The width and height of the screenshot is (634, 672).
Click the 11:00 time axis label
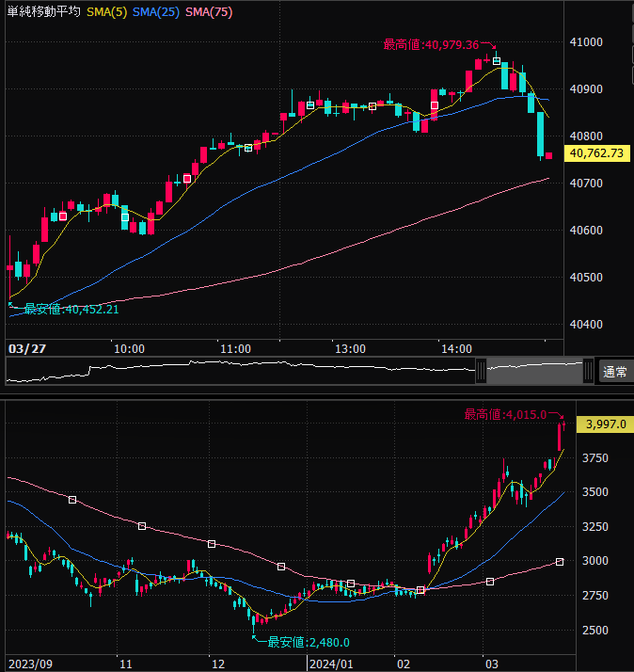(235, 349)
